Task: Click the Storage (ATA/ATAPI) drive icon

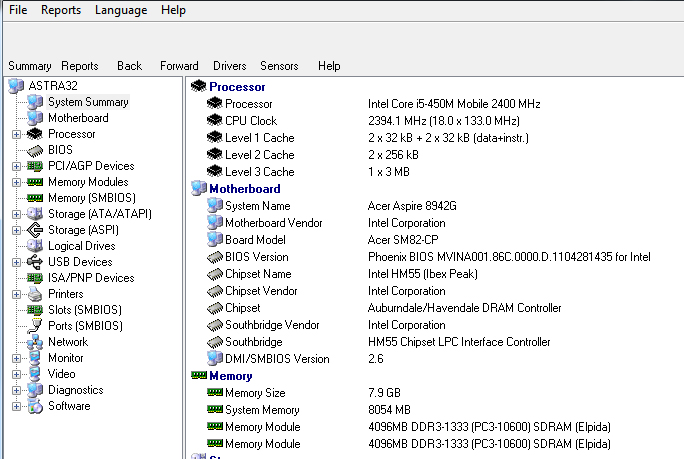Action: point(35,214)
